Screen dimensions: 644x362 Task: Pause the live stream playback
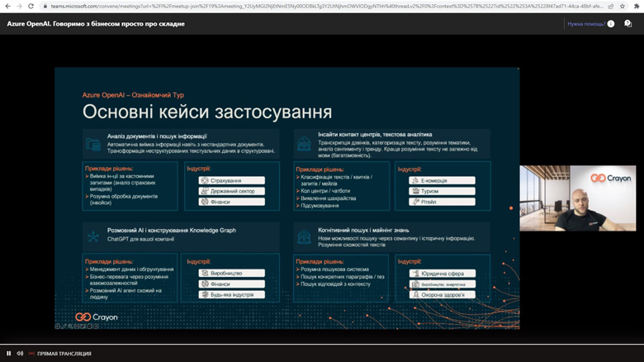pyautogui.click(x=8, y=354)
